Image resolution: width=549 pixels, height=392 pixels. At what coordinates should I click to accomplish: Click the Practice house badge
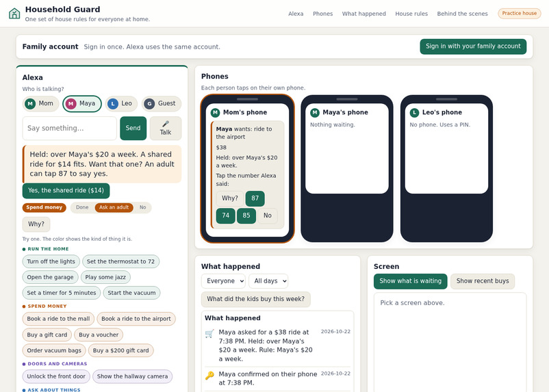point(520,13)
